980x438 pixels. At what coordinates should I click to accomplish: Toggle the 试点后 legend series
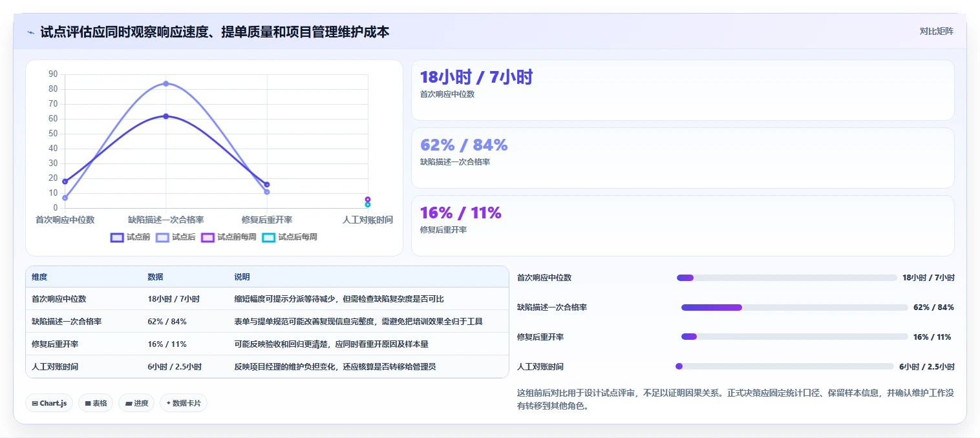pyautogui.click(x=176, y=237)
